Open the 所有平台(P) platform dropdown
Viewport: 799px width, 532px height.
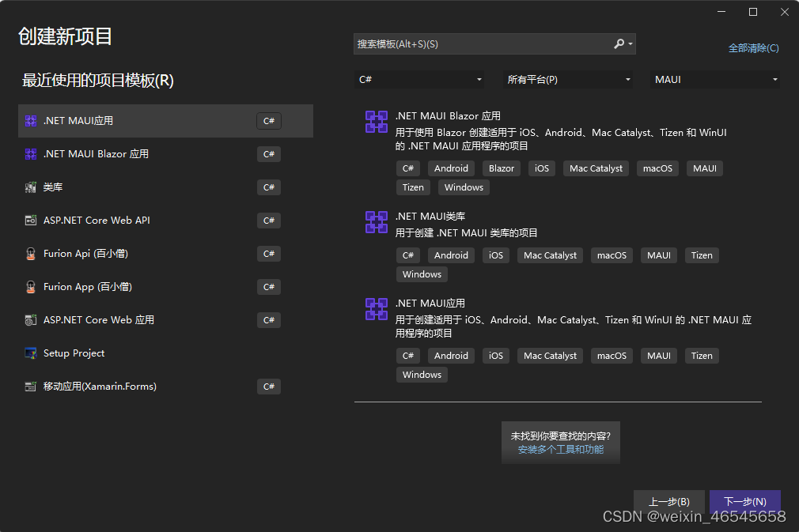568,79
